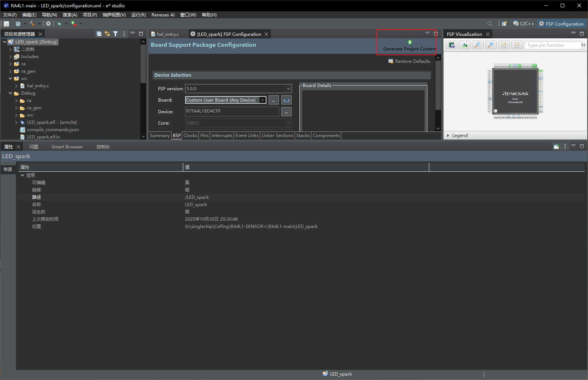Click the build hammer icon

(x=32, y=24)
